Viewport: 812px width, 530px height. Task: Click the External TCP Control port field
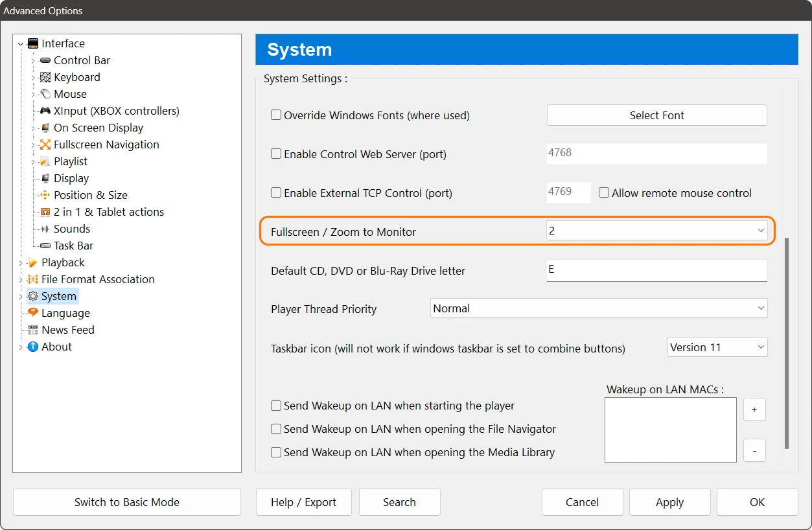coord(569,192)
